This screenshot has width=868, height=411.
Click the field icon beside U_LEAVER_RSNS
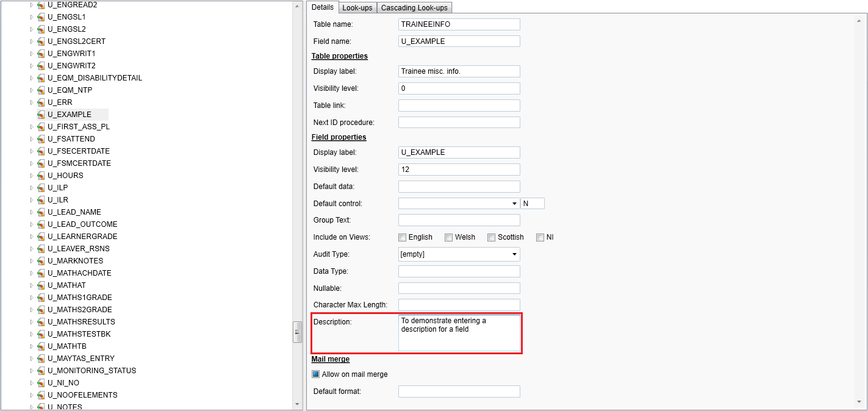[41, 249]
